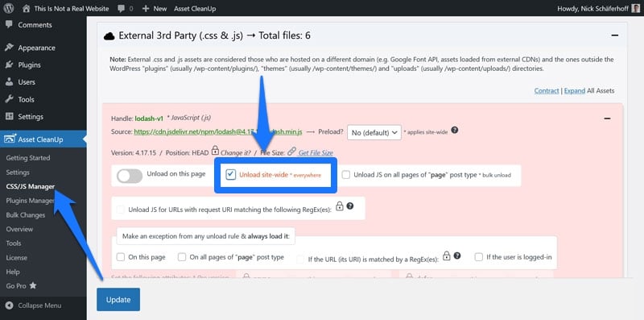Expand all assets link
Image resolution: width=644 pixels, height=320 pixels.
[x=575, y=91]
